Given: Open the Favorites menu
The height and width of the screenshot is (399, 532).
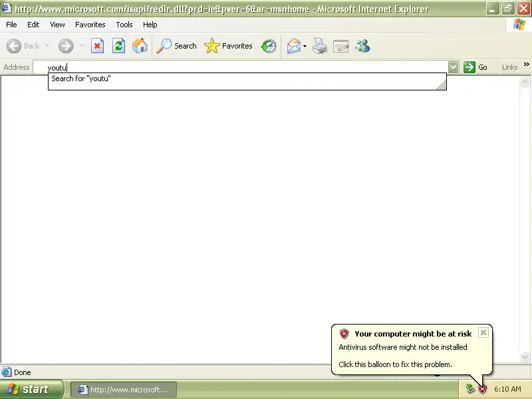Looking at the screenshot, I should 90,25.
